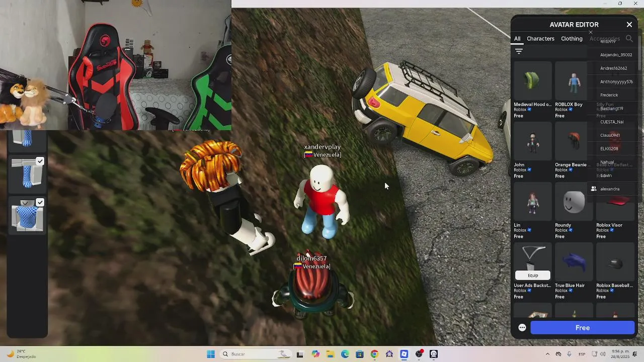Open the ESP language switcher
Image resolution: width=644 pixels, height=362 pixels.
pos(582,354)
